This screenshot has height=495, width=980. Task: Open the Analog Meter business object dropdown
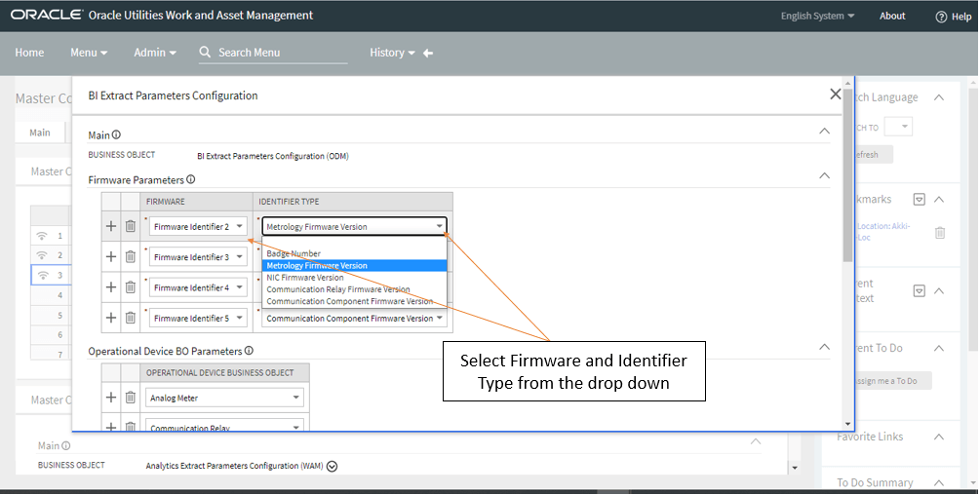225,398
